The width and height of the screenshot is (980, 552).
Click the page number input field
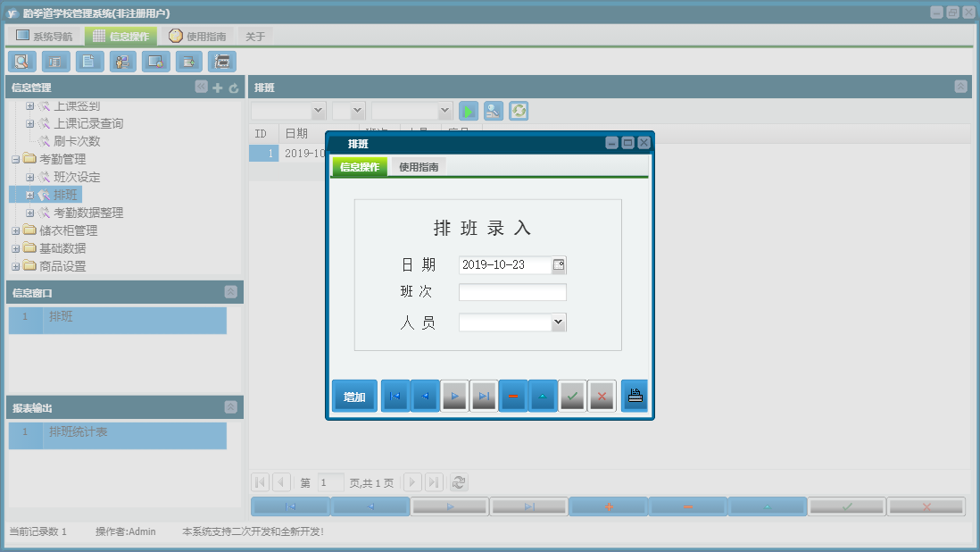pos(330,482)
